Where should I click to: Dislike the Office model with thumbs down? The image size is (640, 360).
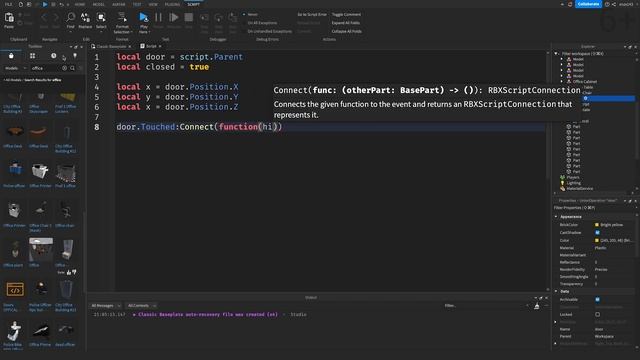[74, 272]
